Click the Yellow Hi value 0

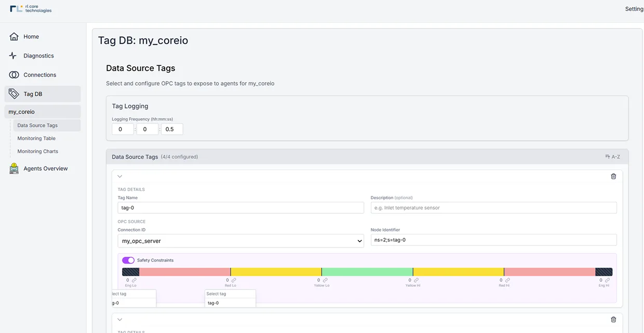(410, 280)
